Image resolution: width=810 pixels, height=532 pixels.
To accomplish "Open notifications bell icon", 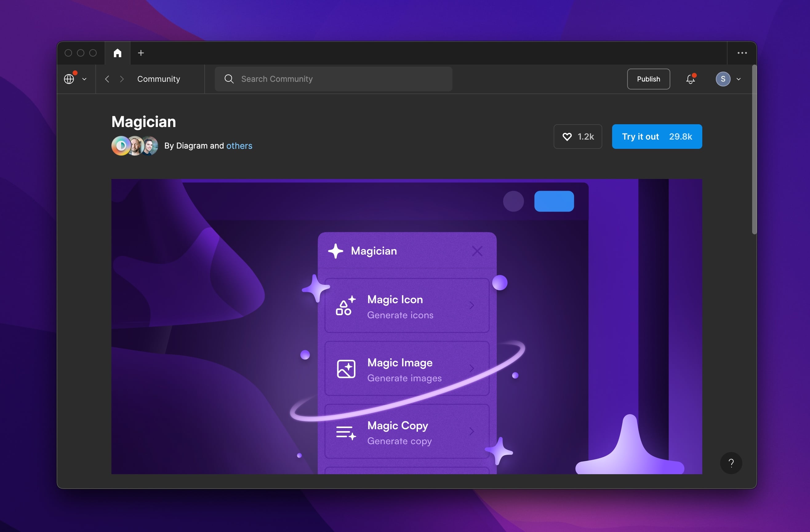I will (690, 79).
